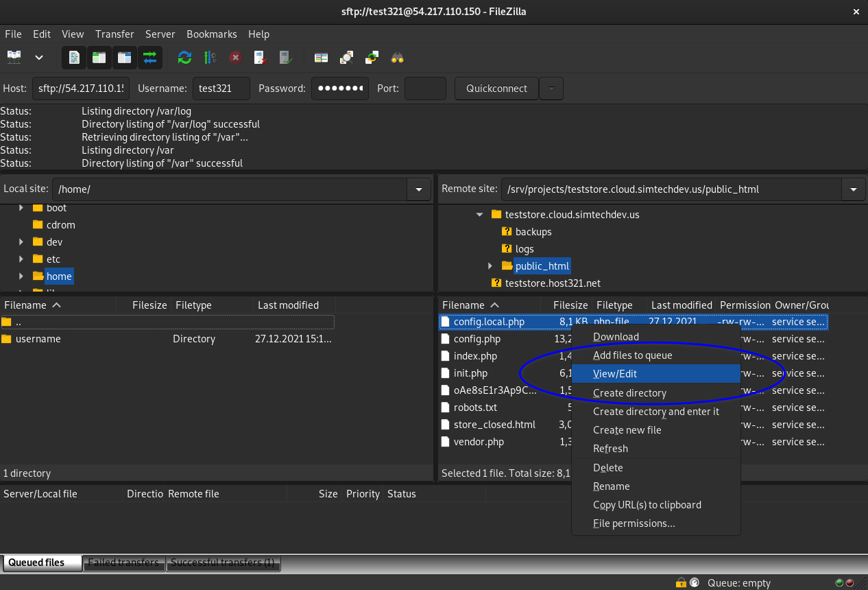This screenshot has height=590, width=868.
Task: Click the question-mark folder icon beside logs
Action: coord(507,249)
